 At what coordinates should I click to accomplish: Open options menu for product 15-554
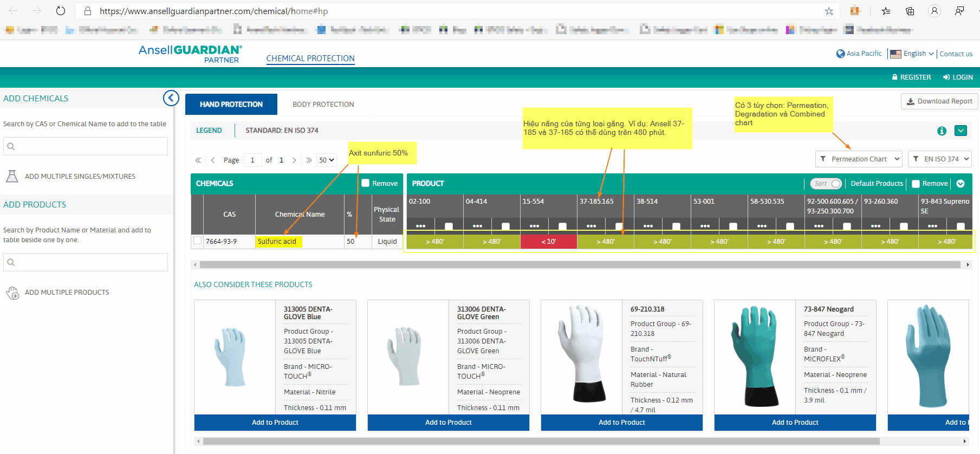pyautogui.click(x=534, y=225)
